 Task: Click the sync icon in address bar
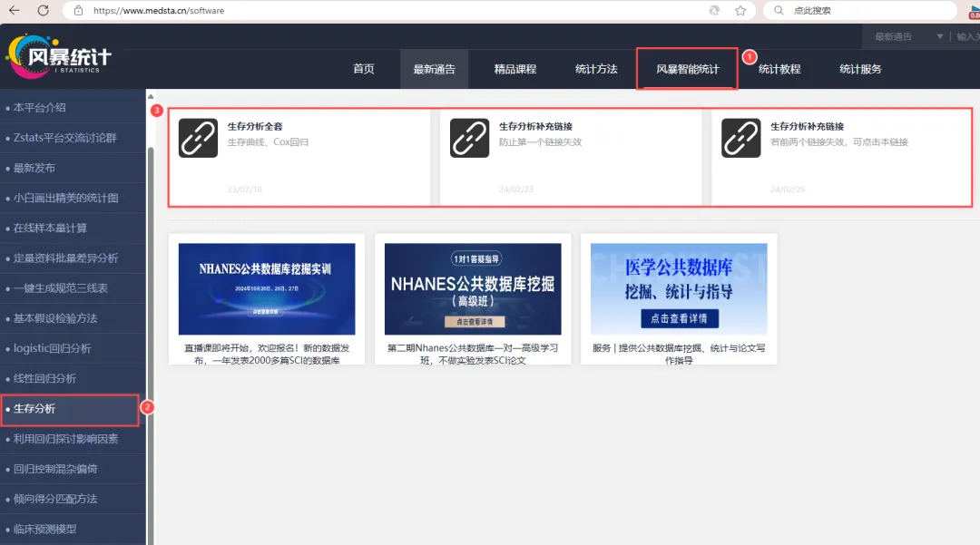pyautogui.click(x=714, y=11)
